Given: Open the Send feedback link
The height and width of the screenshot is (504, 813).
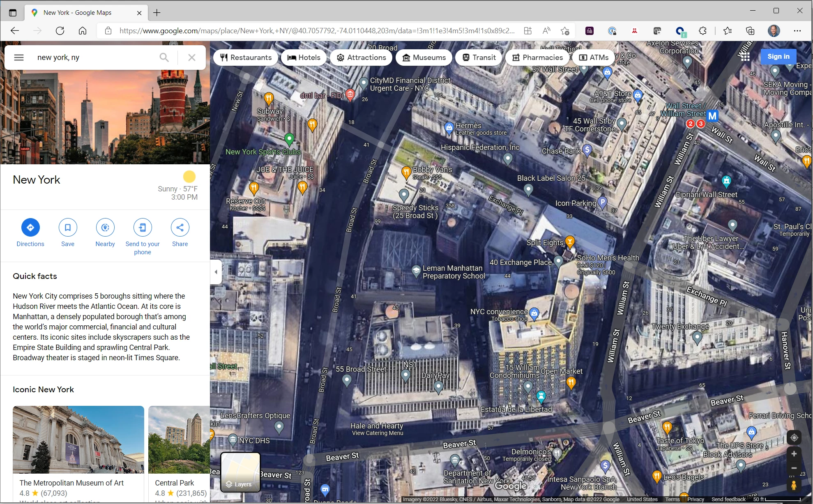Looking at the screenshot, I should (x=728, y=499).
